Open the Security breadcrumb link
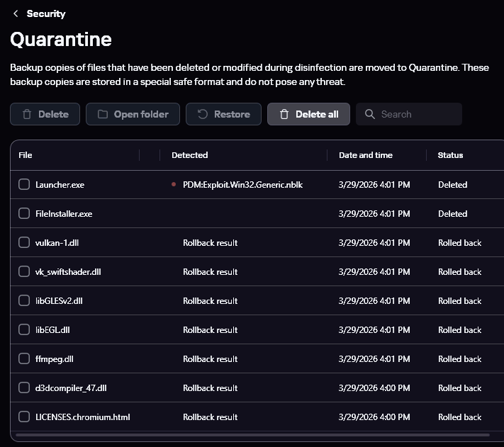The image size is (504, 447). point(46,13)
